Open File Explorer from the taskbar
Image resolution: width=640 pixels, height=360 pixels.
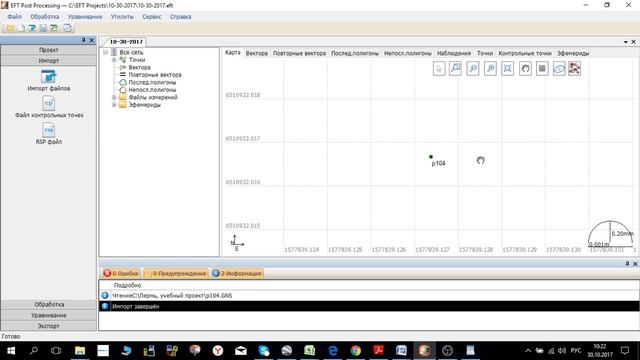point(80,351)
